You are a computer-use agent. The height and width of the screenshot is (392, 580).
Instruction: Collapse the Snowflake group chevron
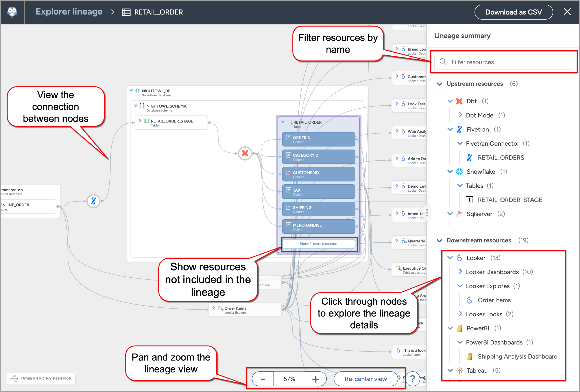[450, 172]
